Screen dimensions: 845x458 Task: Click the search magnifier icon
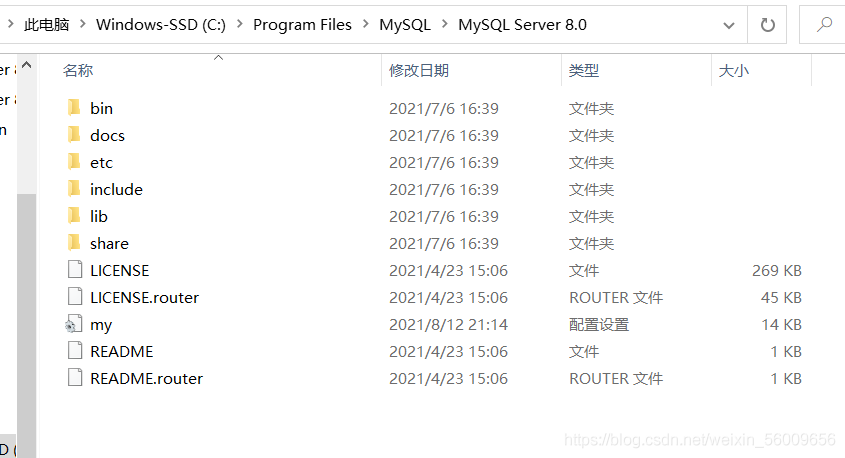(x=824, y=25)
